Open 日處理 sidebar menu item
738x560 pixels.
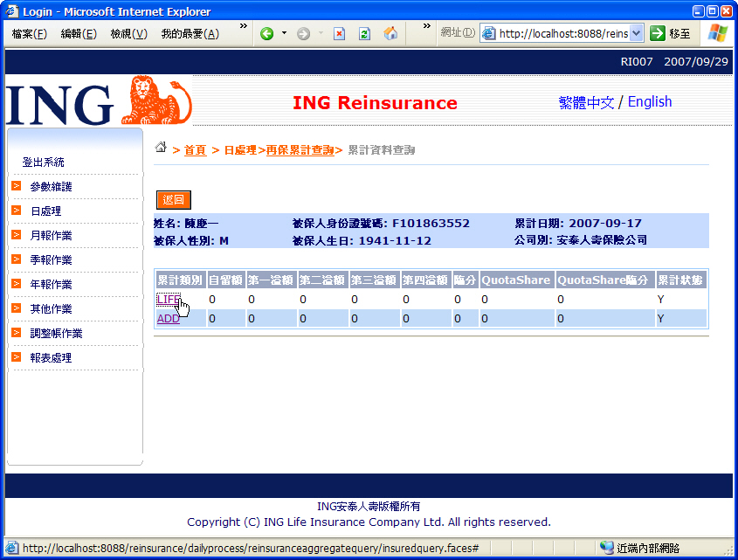[45, 211]
